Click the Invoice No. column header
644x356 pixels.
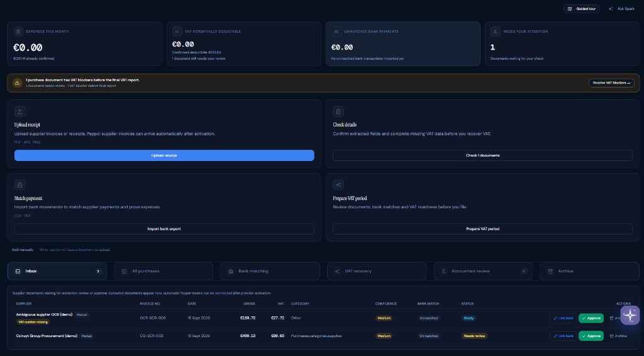click(x=150, y=303)
